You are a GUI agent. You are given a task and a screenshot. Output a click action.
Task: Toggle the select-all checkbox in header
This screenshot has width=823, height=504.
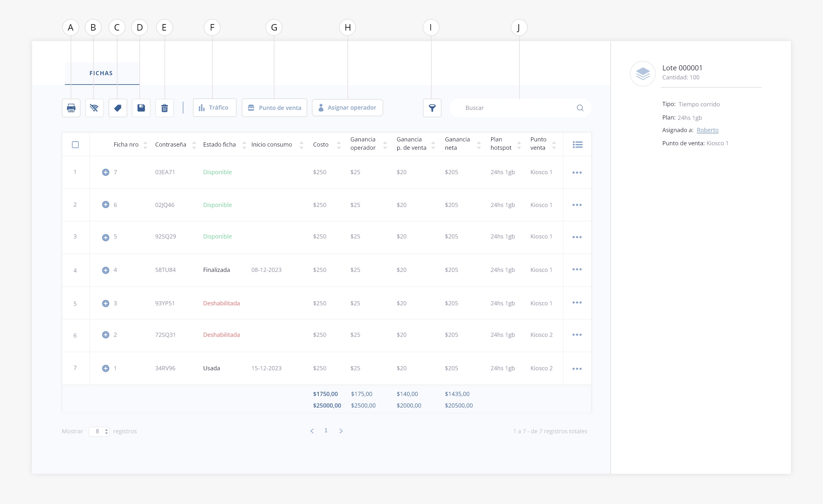pyautogui.click(x=76, y=145)
